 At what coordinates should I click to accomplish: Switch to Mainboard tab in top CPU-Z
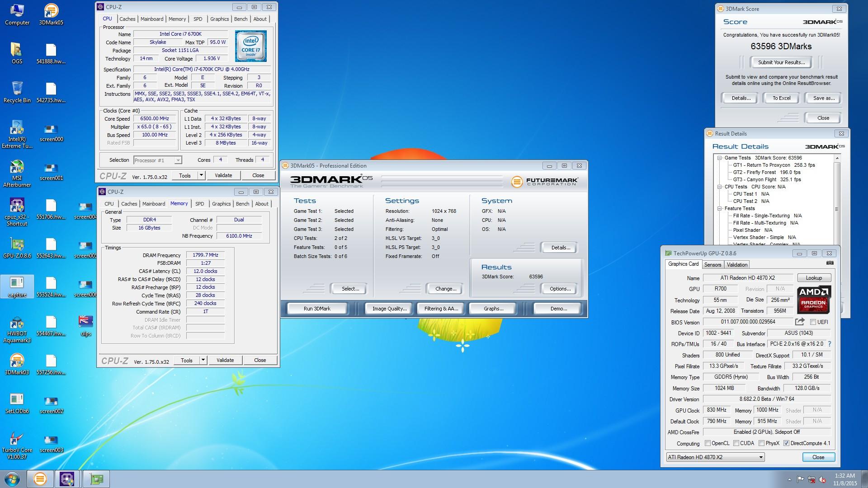152,19
